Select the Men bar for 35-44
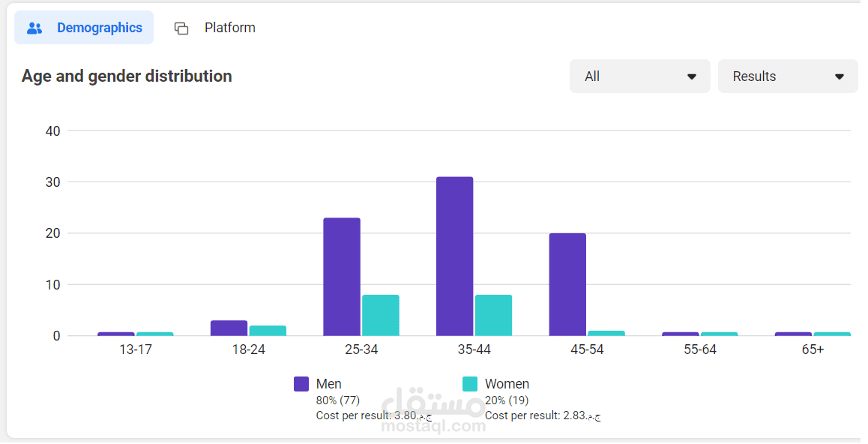The height and width of the screenshot is (444, 868). [454, 256]
